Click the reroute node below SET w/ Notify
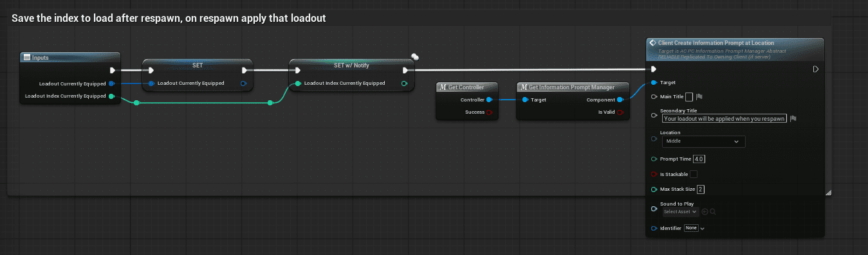The width and height of the screenshot is (868, 255). (x=270, y=103)
